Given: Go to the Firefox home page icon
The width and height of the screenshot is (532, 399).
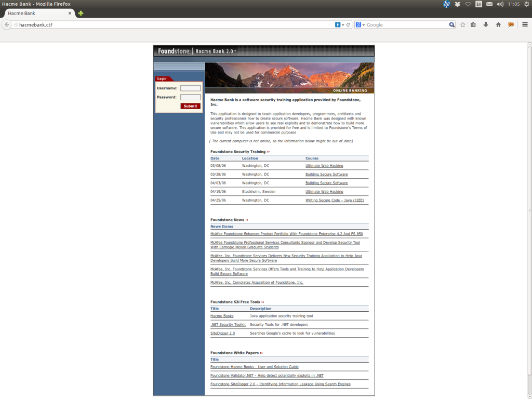Looking at the screenshot, I should [498, 24].
